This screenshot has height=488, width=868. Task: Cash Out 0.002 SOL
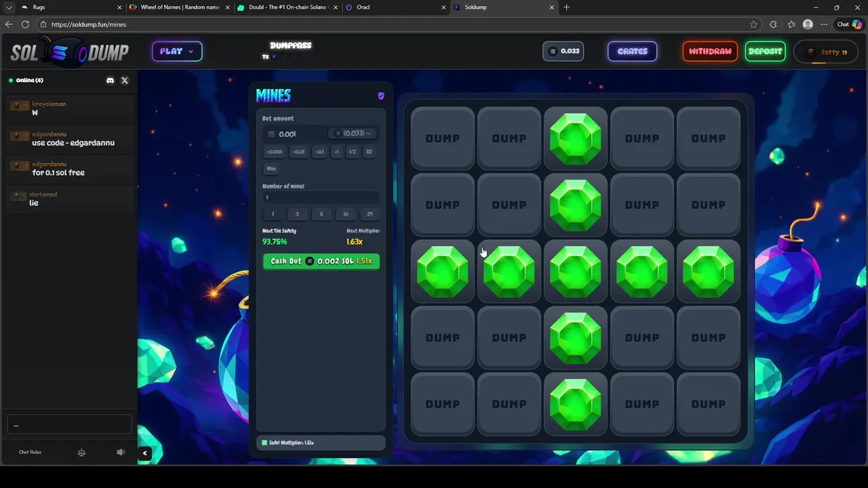coord(321,261)
